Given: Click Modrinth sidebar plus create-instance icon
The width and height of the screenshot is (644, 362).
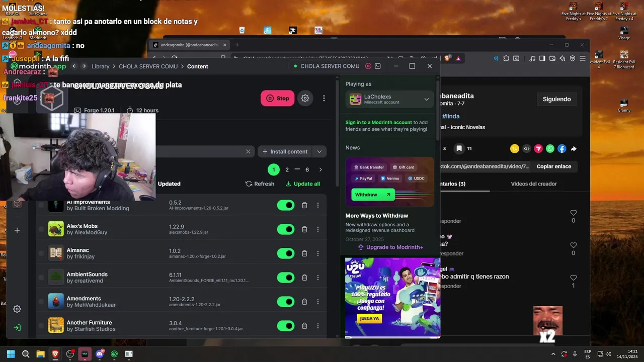Looking at the screenshot, I should tap(17, 230).
